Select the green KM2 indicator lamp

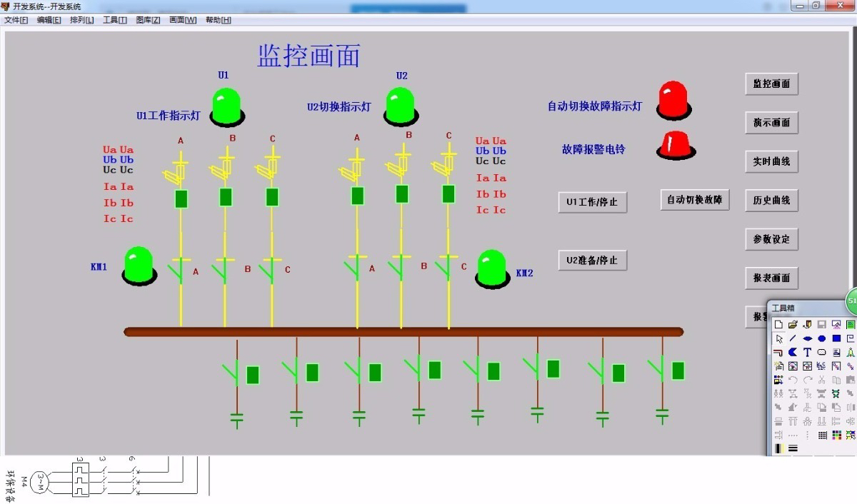[493, 269]
